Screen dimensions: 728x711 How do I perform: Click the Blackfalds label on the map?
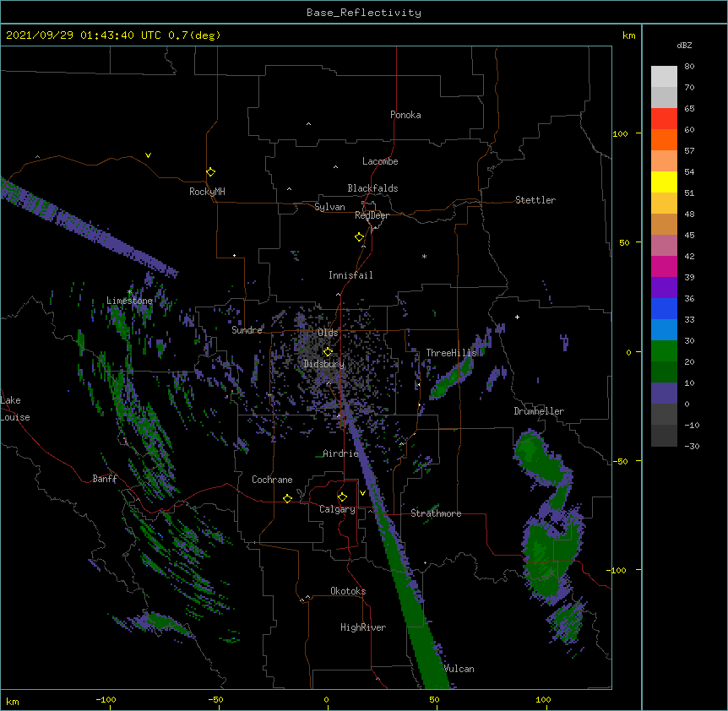(x=372, y=188)
